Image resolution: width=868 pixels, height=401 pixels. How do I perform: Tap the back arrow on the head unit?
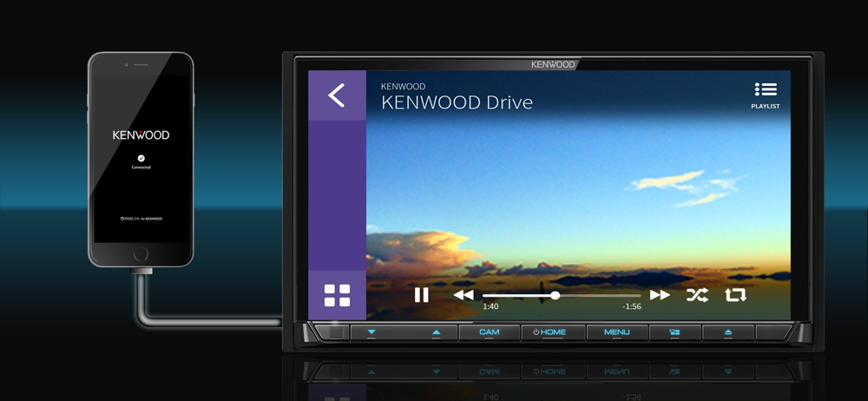click(337, 95)
